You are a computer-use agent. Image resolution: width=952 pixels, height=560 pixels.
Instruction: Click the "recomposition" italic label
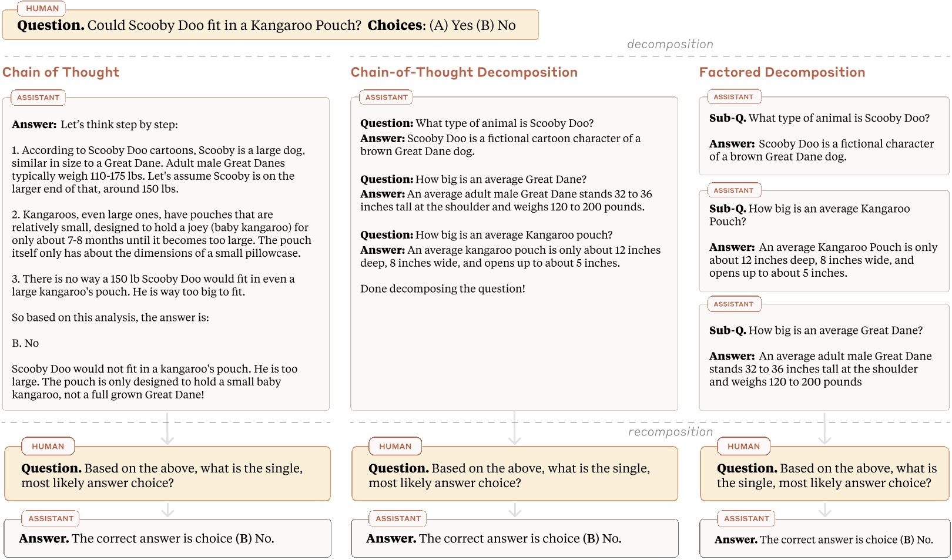pos(670,432)
